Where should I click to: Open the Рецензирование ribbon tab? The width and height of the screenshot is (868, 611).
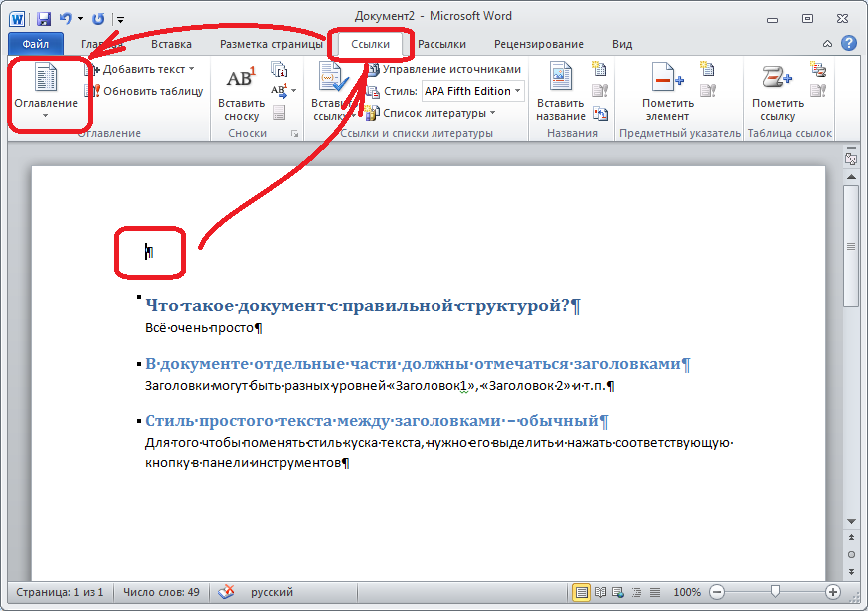(538, 44)
